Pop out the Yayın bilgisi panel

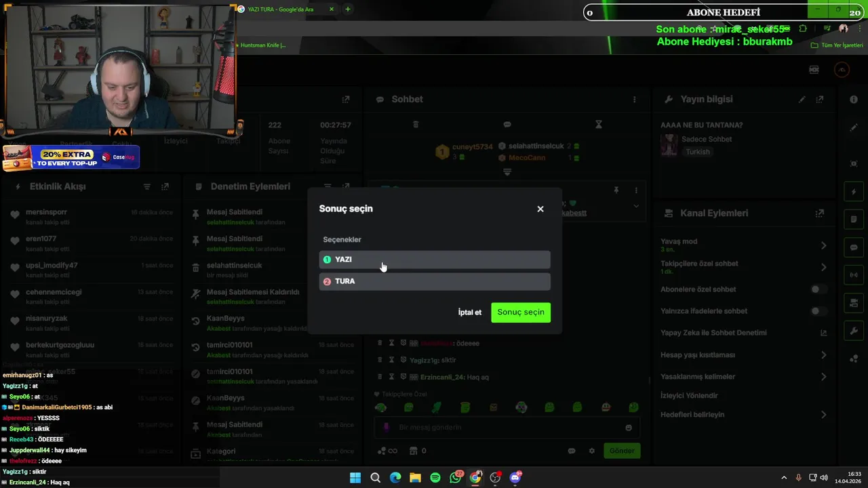pyautogui.click(x=819, y=99)
